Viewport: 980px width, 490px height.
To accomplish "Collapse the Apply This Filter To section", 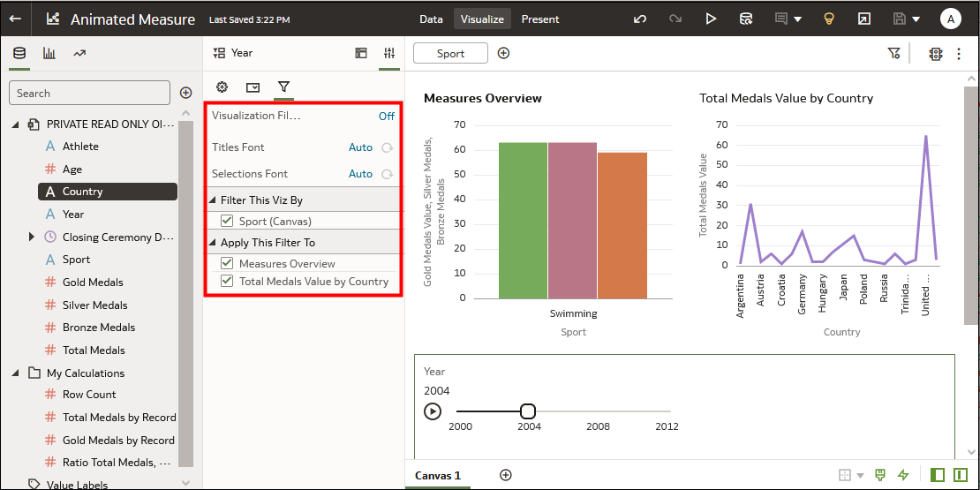I will (x=213, y=243).
